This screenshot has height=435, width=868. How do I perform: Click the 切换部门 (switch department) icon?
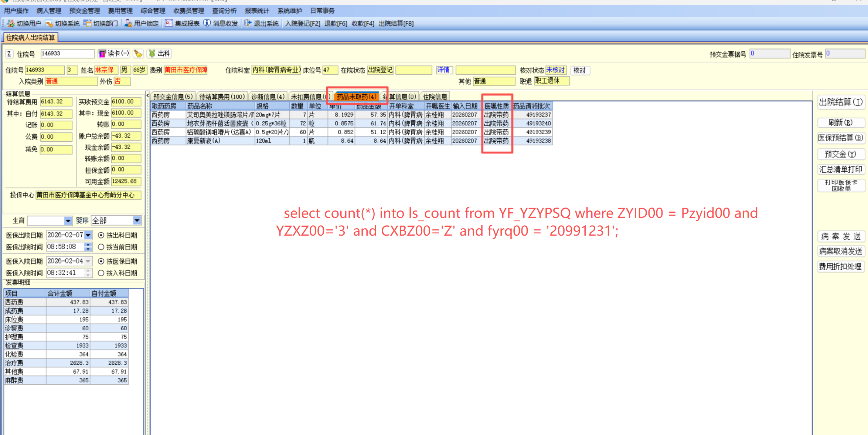tap(87, 23)
